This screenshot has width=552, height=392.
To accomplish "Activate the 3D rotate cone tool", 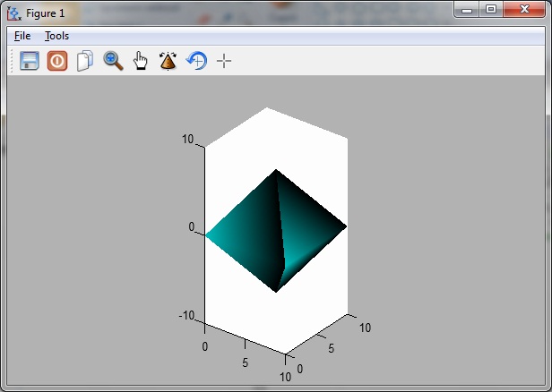I will pos(168,61).
